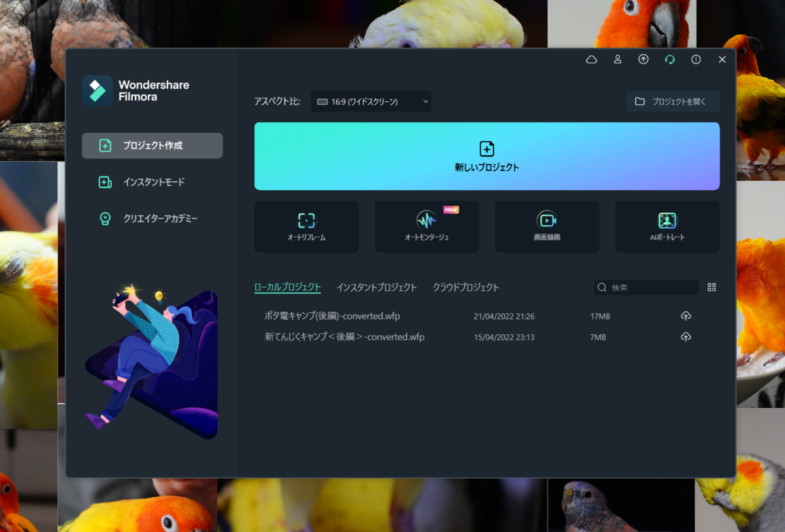This screenshot has width=785, height=532.
Task: Click the 17MB file size value
Action: 600,317
